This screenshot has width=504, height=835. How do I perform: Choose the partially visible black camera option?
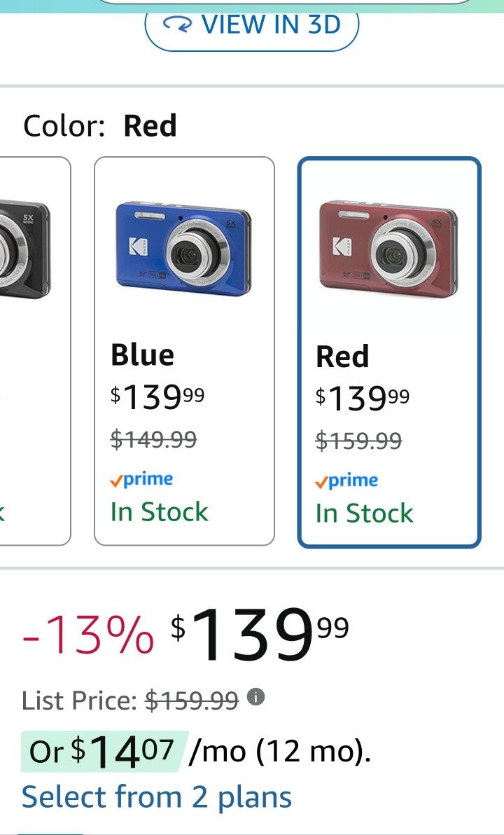pyautogui.click(x=31, y=350)
